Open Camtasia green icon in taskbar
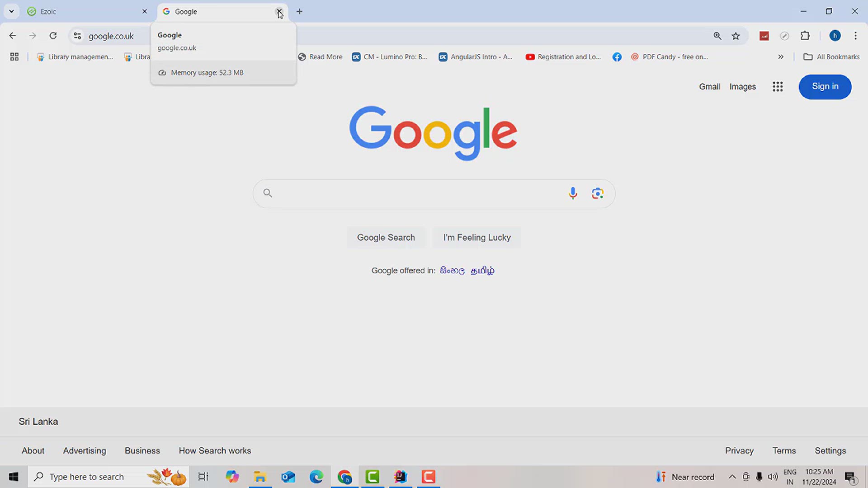 click(x=372, y=477)
